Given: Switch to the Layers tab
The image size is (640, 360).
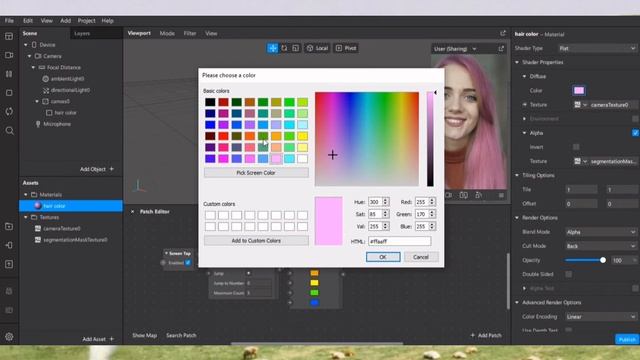Looking at the screenshot, I should point(82,33).
